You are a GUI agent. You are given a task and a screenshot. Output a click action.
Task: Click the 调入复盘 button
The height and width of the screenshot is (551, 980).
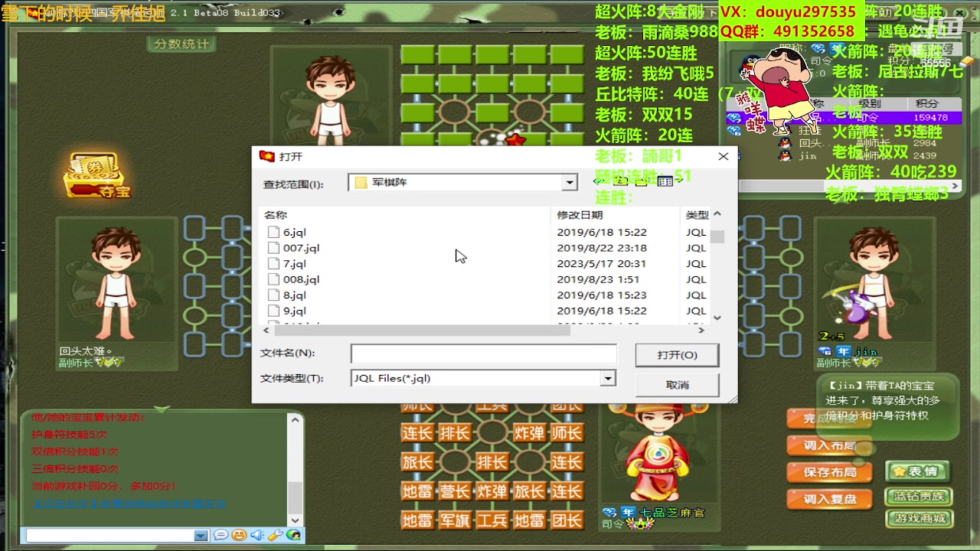(829, 499)
